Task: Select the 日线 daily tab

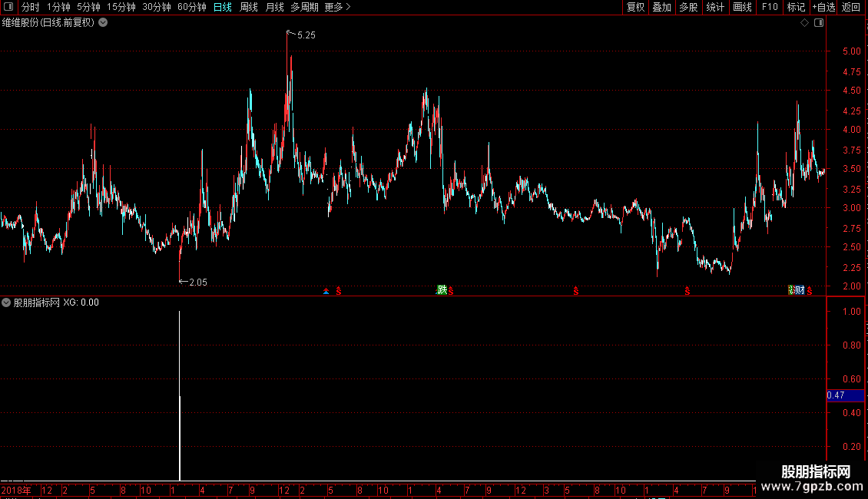Action: coord(223,7)
